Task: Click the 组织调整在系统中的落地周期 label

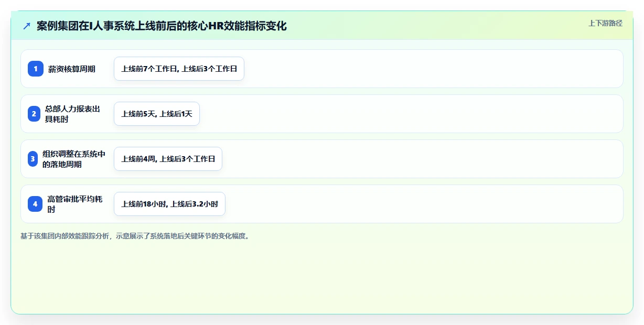Action: tap(74, 159)
